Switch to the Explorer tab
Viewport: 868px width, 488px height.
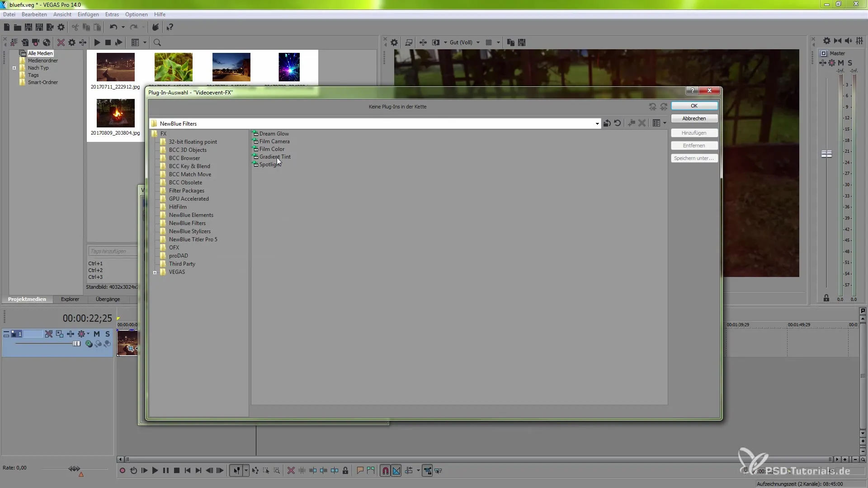(70, 299)
